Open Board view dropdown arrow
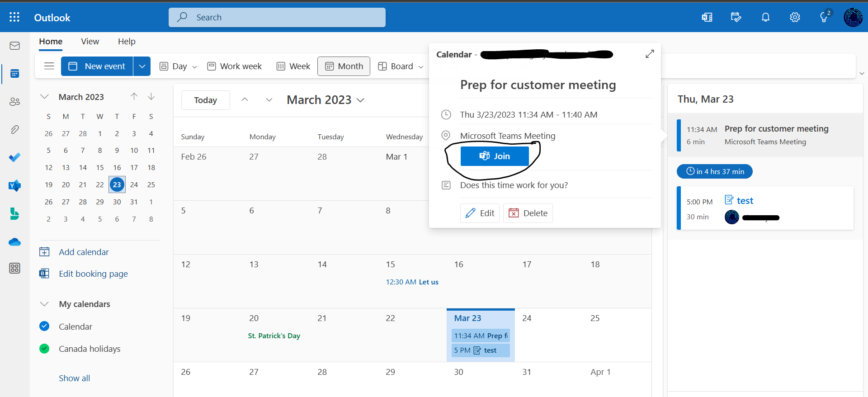 (421, 66)
